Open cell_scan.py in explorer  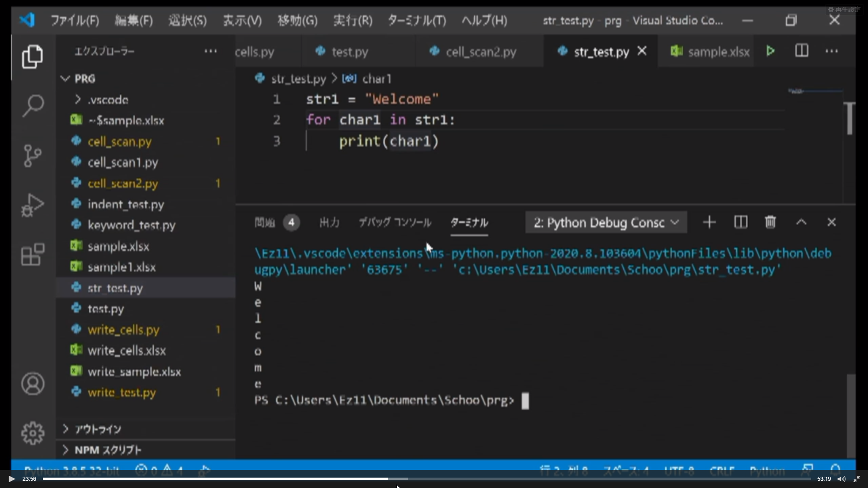[x=146, y=141]
